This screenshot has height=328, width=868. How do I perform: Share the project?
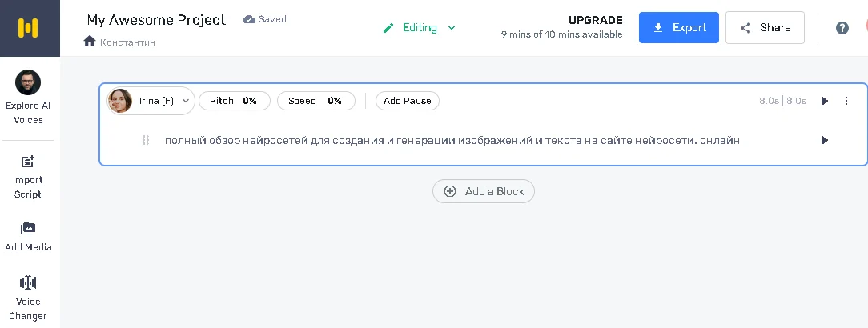click(x=765, y=28)
